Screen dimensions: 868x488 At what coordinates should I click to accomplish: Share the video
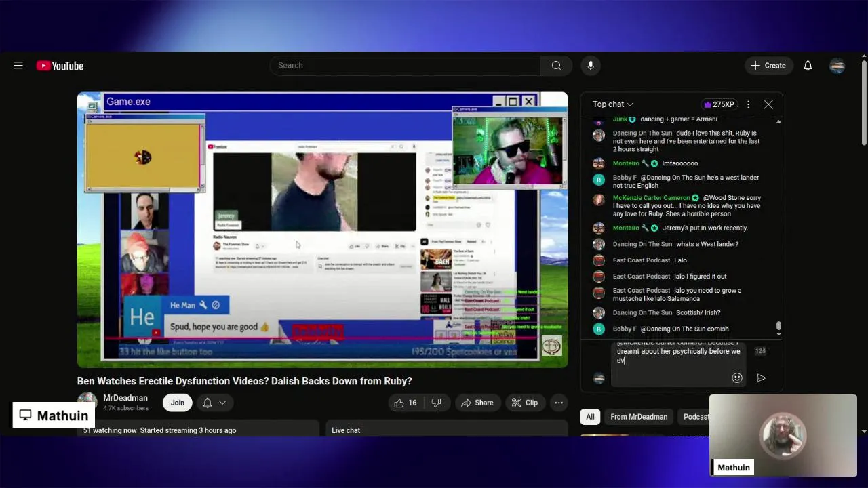coord(477,403)
